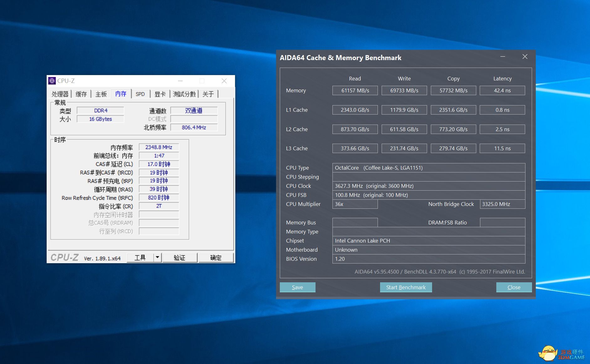Switch to the SPD tab

[140, 94]
